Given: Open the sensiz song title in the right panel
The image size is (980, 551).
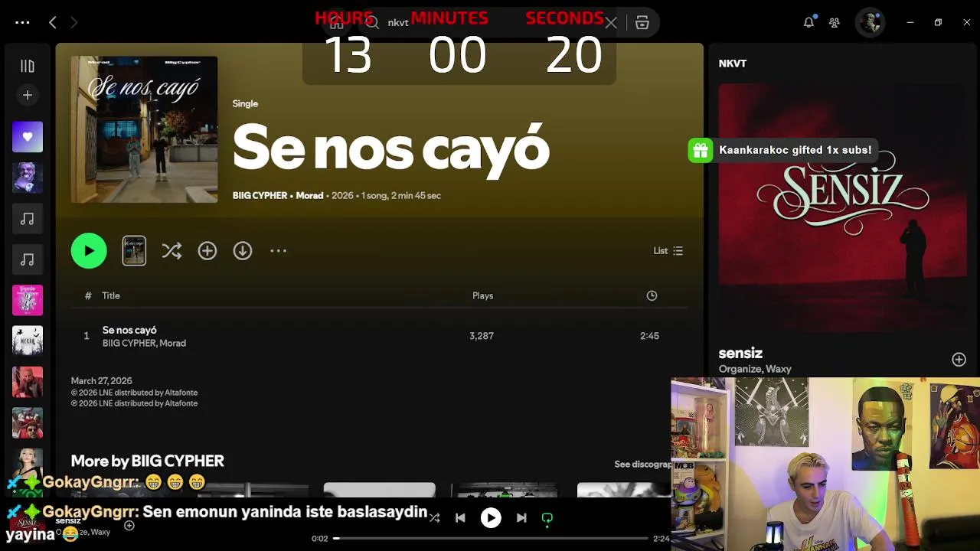Looking at the screenshot, I should tap(740, 354).
